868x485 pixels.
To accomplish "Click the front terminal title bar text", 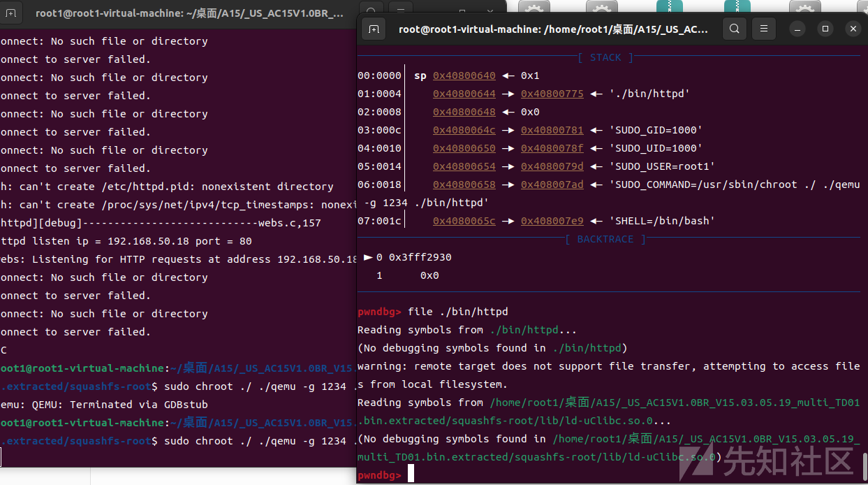I will pos(553,29).
